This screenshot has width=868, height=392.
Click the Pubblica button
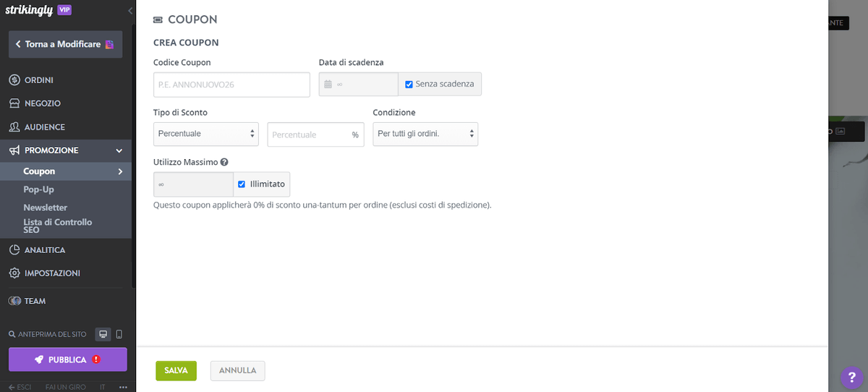click(x=67, y=359)
